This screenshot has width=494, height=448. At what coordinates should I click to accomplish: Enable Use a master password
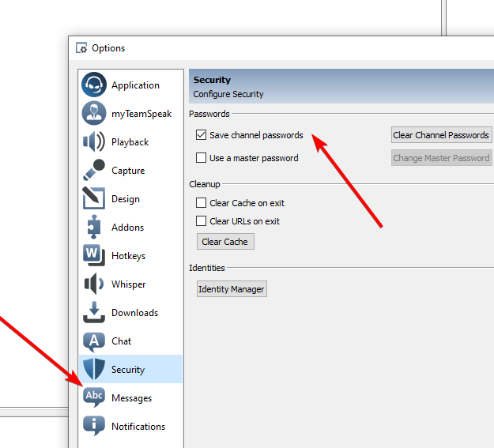tap(202, 158)
